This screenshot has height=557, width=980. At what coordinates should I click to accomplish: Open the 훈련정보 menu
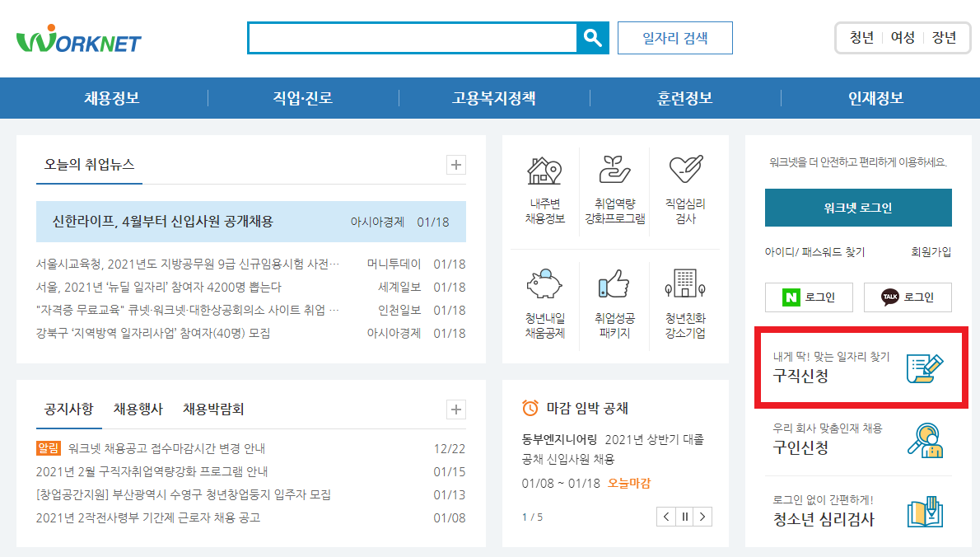click(685, 98)
